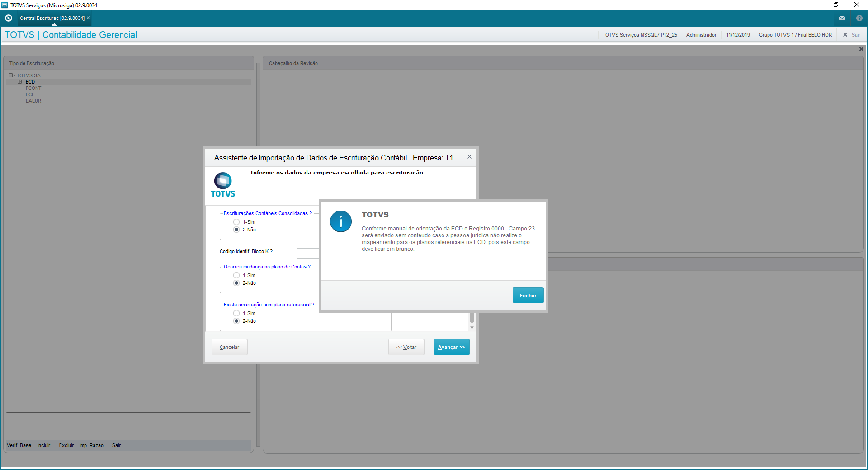Click the Sair link in header
868x470 pixels.
click(x=856, y=35)
